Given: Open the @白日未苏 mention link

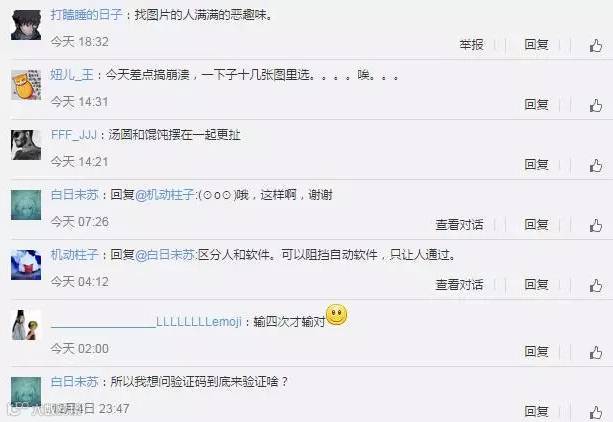Looking at the screenshot, I should pyautogui.click(x=165, y=255).
